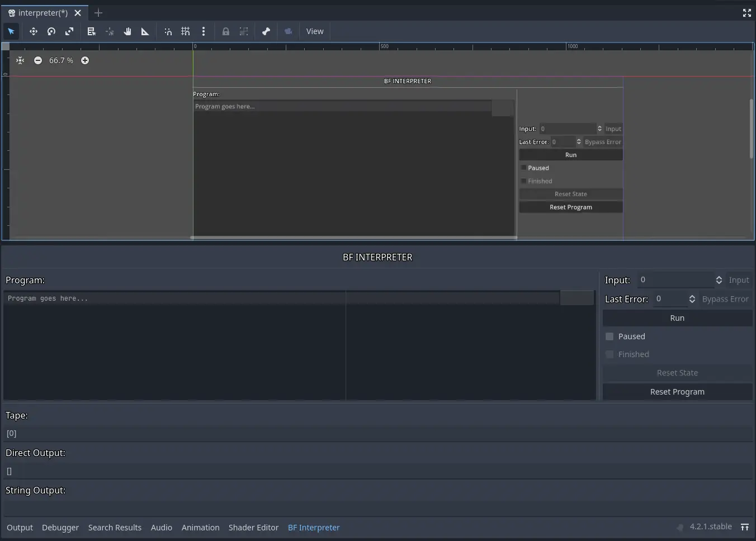
Task: Reset zoom via 66.7 % label
Action: tap(61, 60)
